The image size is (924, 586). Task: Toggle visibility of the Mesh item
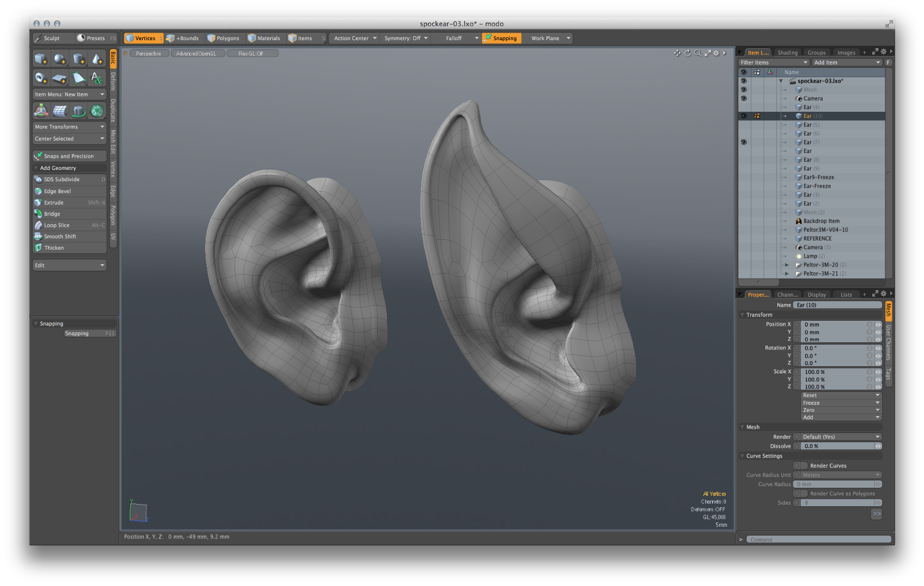click(744, 90)
